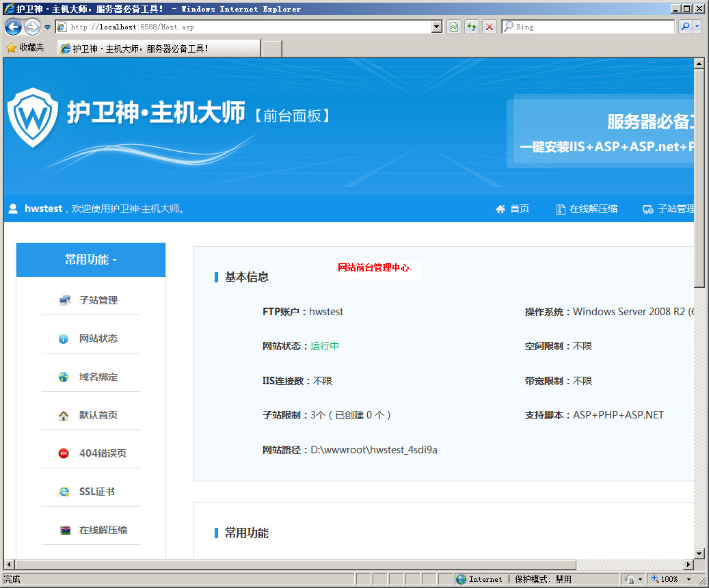Click the Compatibility View icon
709x588 pixels.
click(455, 27)
